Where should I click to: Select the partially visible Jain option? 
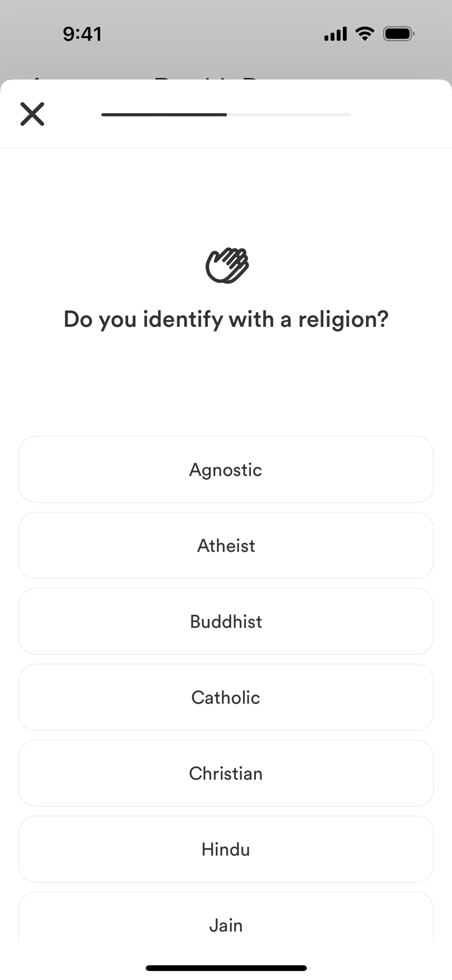tap(226, 921)
